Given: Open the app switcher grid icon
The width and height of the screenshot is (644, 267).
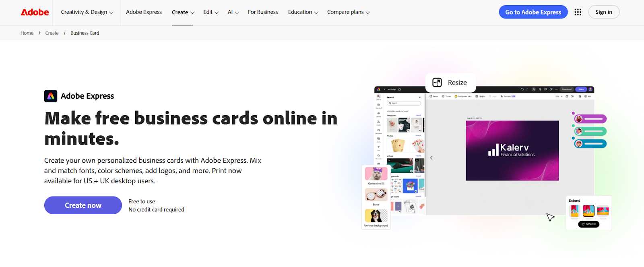Looking at the screenshot, I should pos(578,12).
